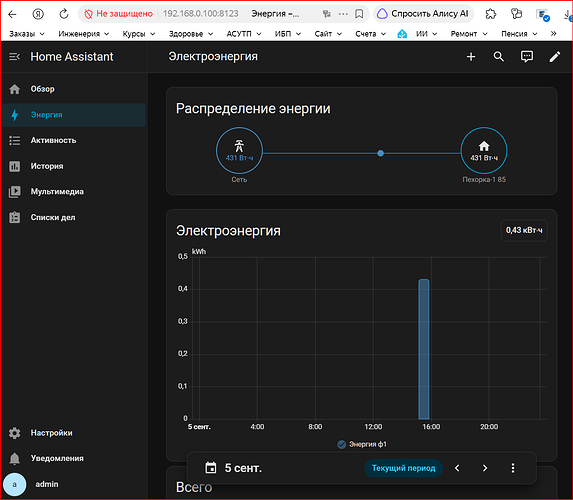Select 'Энергия' in the sidebar

click(x=73, y=115)
